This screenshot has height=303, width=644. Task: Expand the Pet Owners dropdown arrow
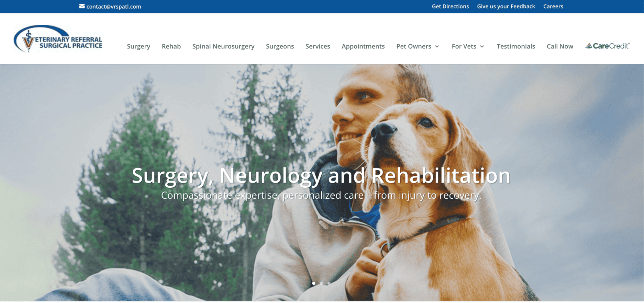437,46
